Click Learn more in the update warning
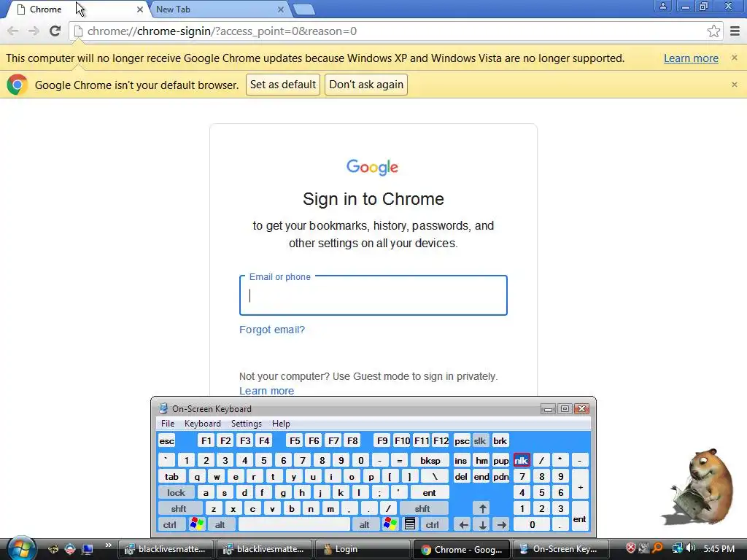The width and height of the screenshot is (747, 560). [691, 58]
